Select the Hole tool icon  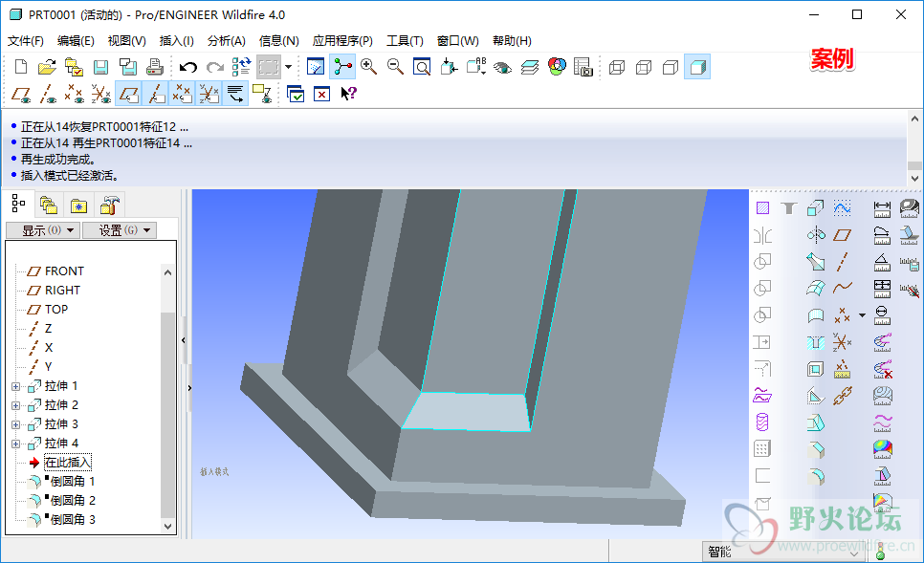click(816, 342)
